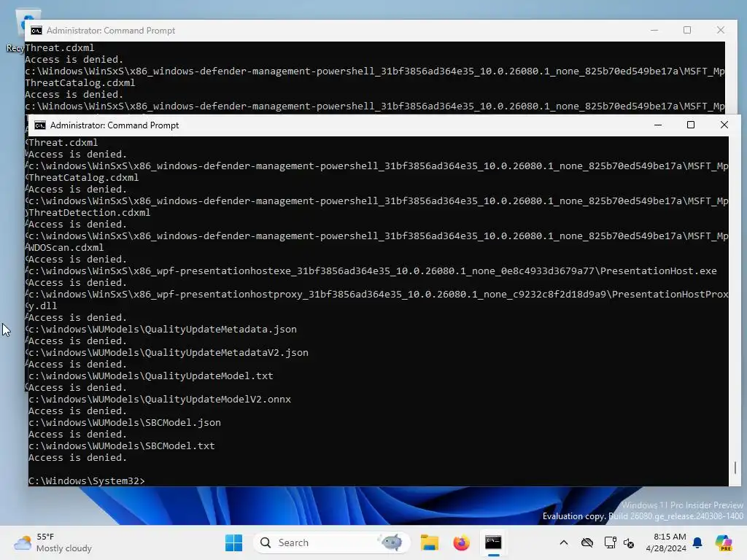
Task: Click the QualityUpdateModel.txt path line
Action: tap(150, 376)
